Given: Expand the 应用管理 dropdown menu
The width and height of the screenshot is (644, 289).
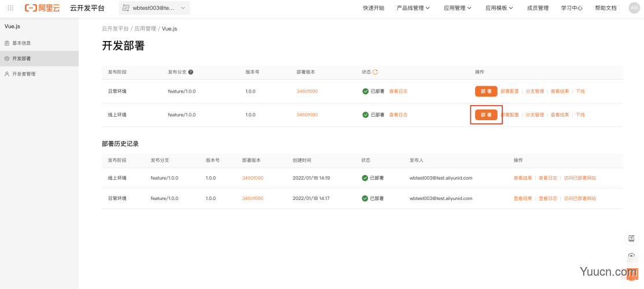Looking at the screenshot, I should pos(457,8).
